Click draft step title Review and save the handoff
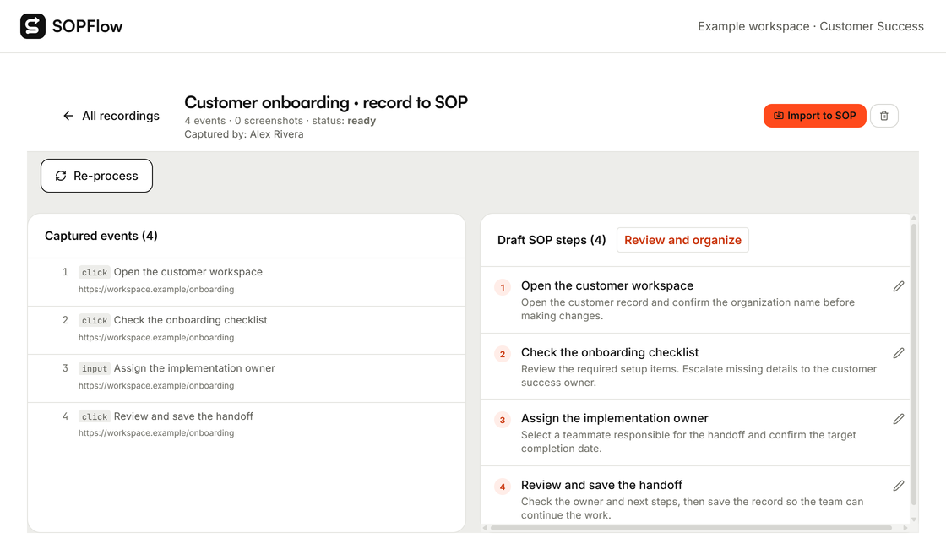Image resolution: width=946 pixels, height=560 pixels. [x=601, y=485]
